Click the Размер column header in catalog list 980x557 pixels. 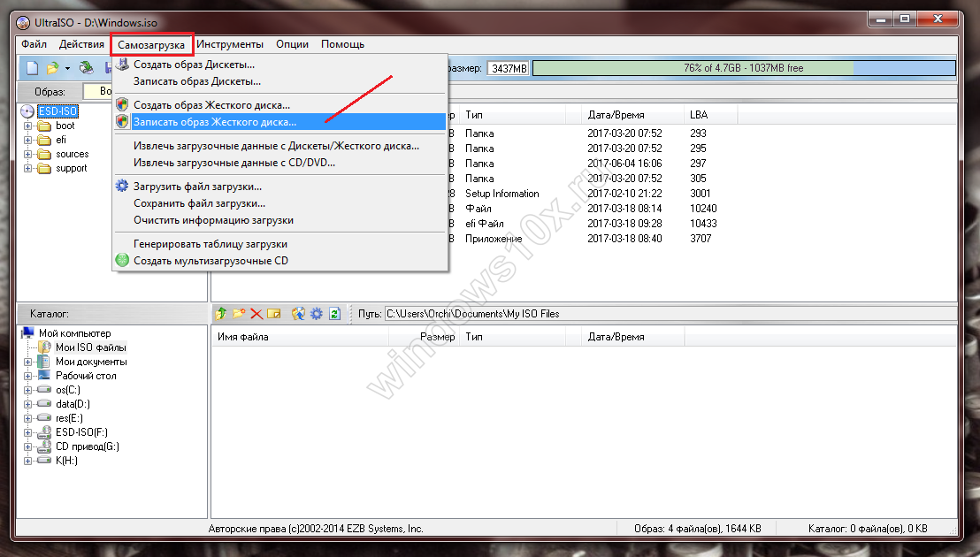[x=425, y=337]
